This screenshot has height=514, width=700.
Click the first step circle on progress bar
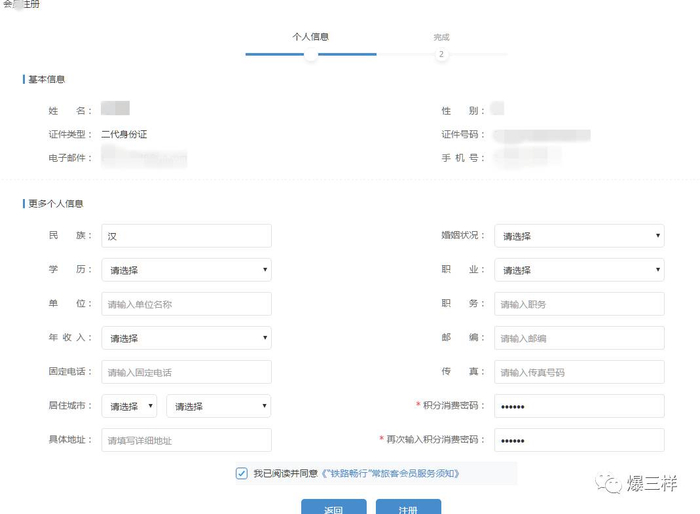(311, 54)
